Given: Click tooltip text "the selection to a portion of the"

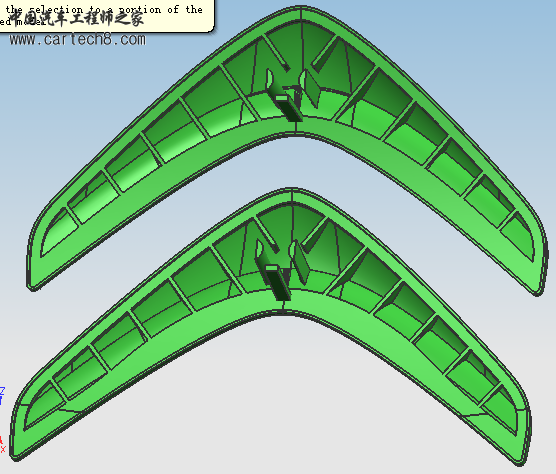Looking at the screenshot, I should (x=104, y=10).
